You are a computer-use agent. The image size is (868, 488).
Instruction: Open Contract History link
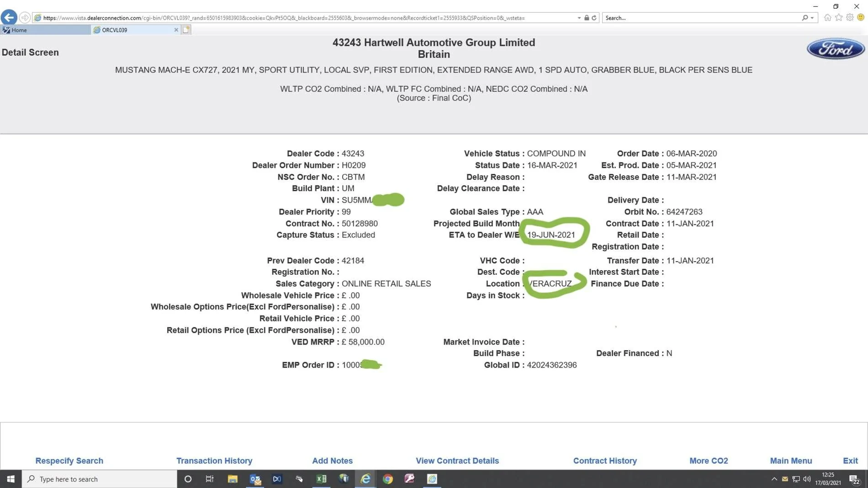pos(605,461)
